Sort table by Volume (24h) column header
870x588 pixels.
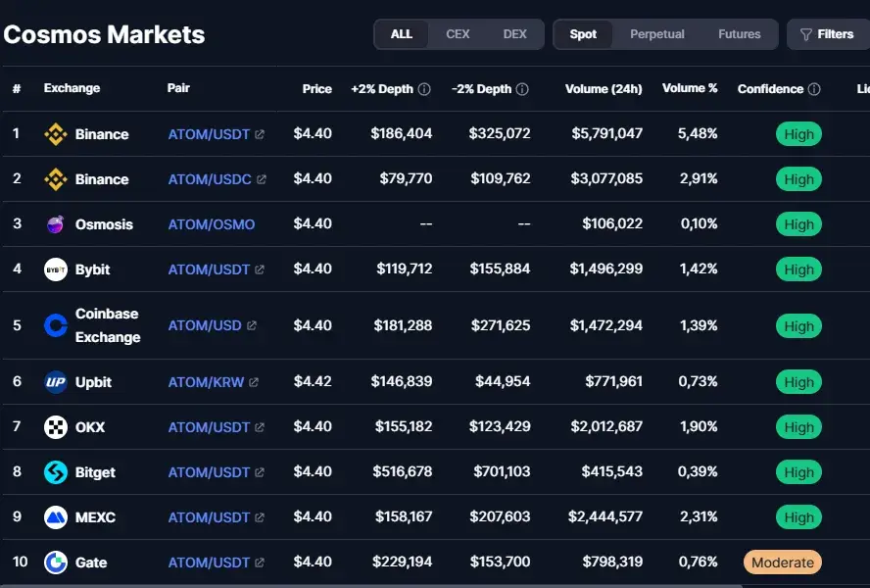[x=604, y=89]
